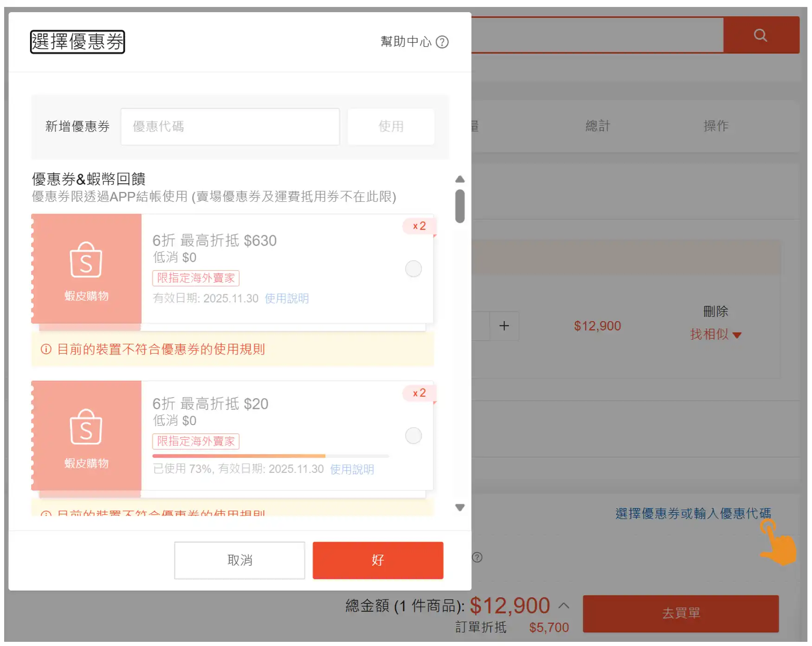Select the 6折 最高折抵 $630 coupon radio
This screenshot has width=812, height=646.
(x=413, y=269)
